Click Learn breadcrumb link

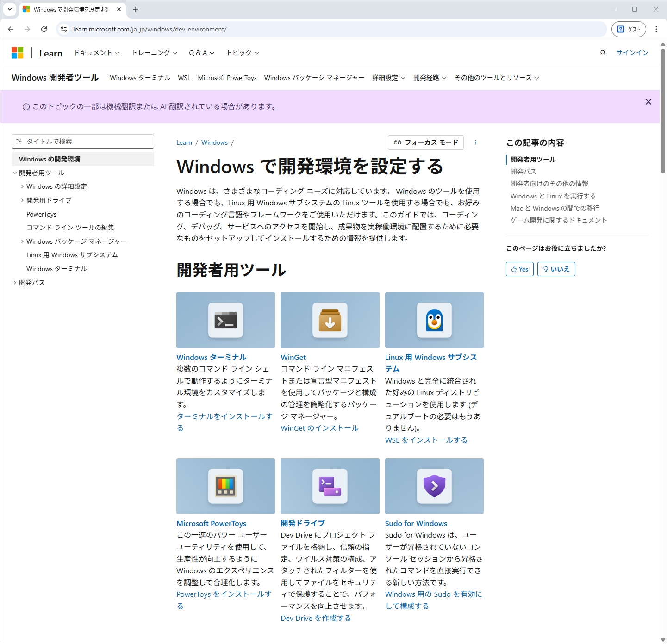click(x=184, y=142)
